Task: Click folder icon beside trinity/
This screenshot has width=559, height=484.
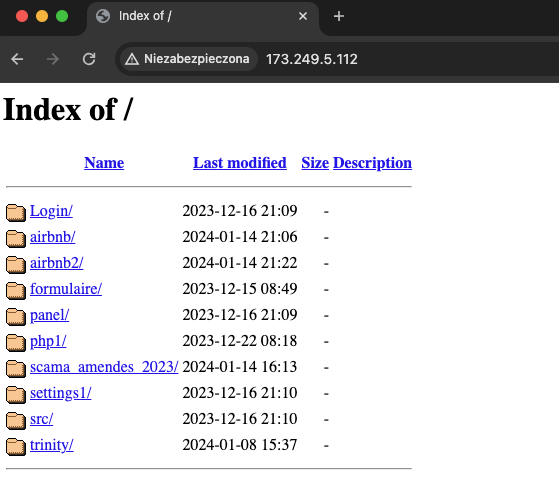Action: (x=16, y=447)
